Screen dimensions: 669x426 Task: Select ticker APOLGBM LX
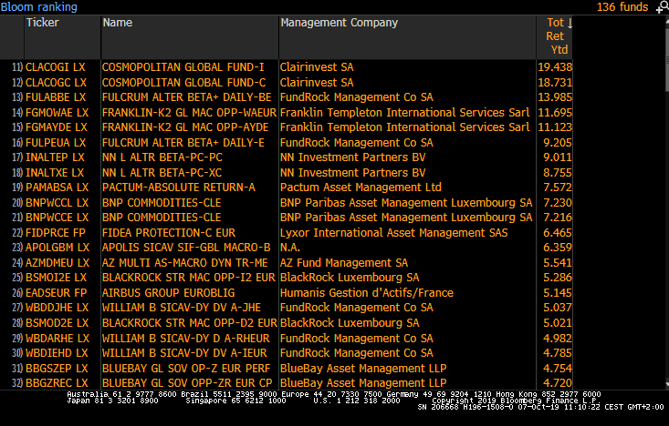coord(57,248)
